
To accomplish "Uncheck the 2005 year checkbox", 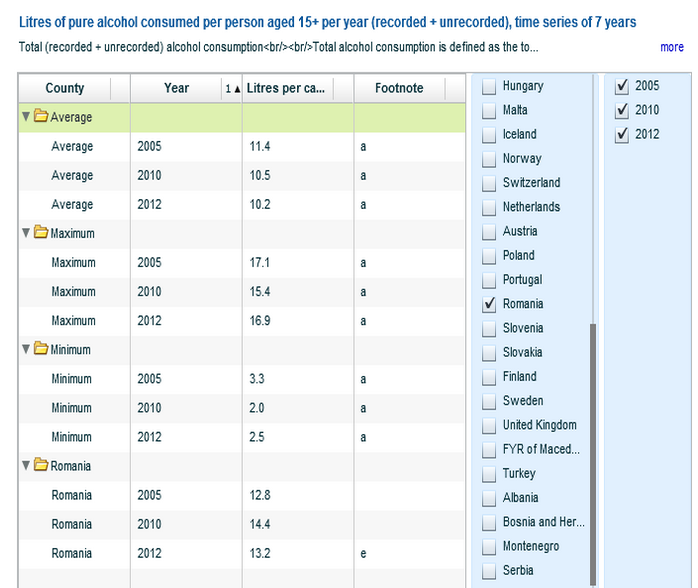I will [622, 86].
